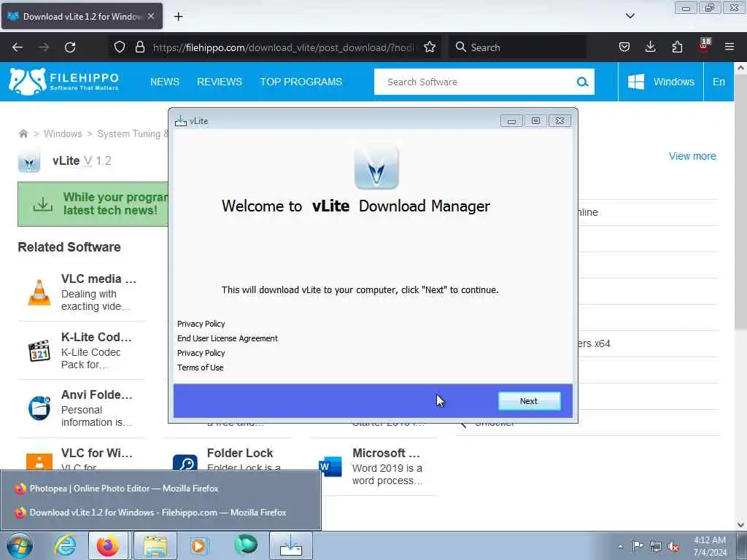The height and width of the screenshot is (560, 747).
Task: Open Firefox extensions puzzle icon
Action: 677,47
